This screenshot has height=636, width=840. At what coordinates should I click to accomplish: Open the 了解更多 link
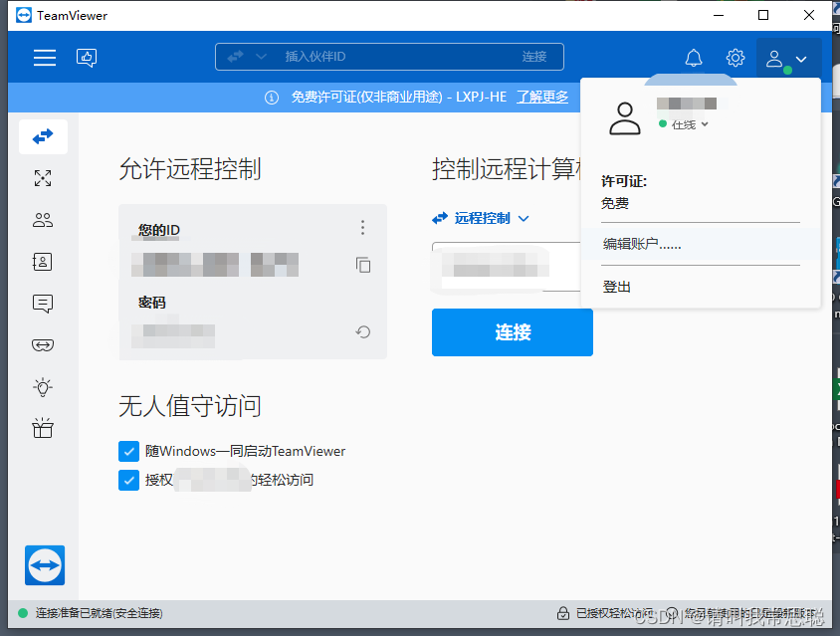click(x=542, y=97)
